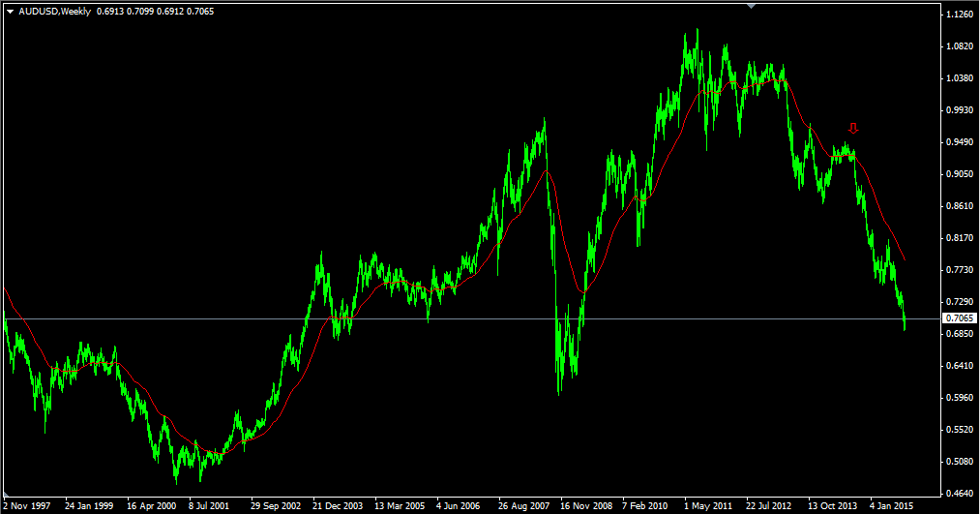Click the 13 Oct 2013 date label
Screen dimensions: 980x514
point(833,505)
